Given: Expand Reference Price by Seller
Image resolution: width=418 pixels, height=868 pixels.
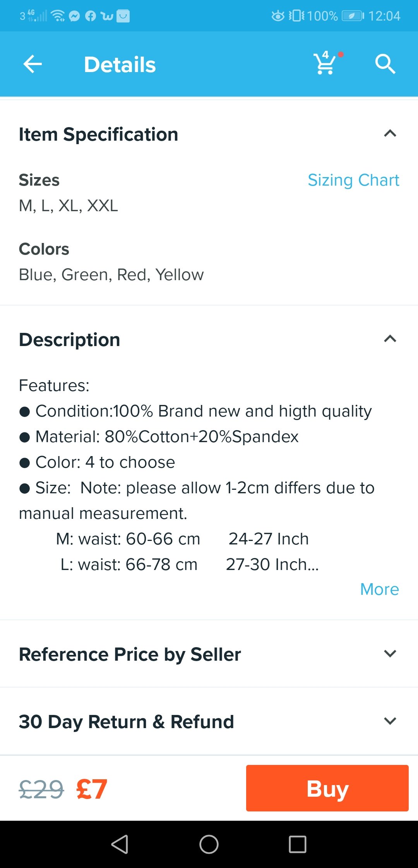Looking at the screenshot, I should (390, 654).
